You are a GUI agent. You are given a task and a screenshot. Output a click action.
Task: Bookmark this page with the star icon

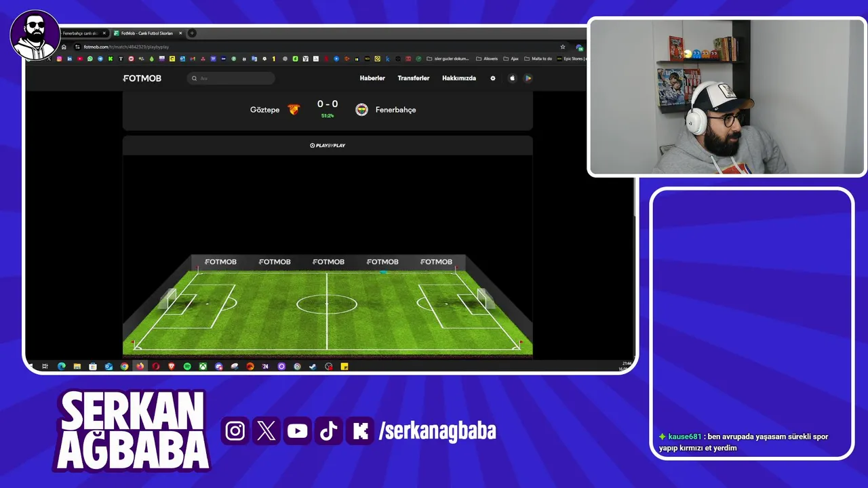coord(563,47)
